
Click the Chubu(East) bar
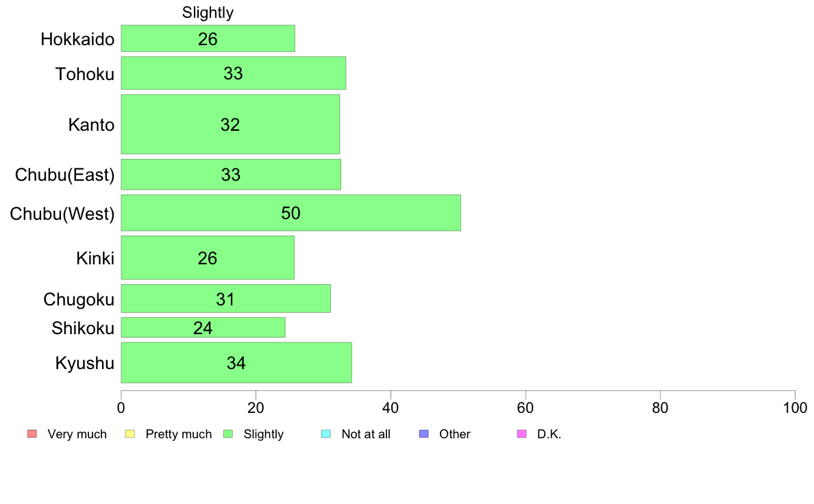(231, 175)
